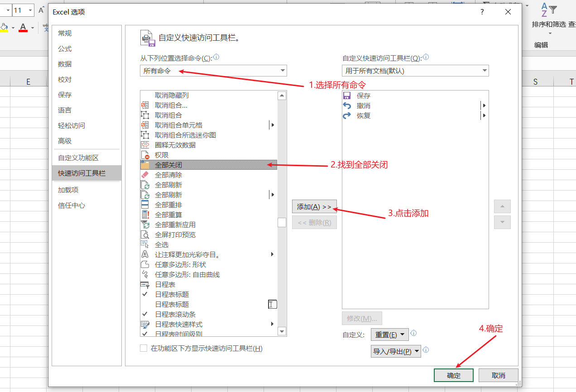576x392 pixels.
Task: Click the move down arrow button
Action: [502, 222]
